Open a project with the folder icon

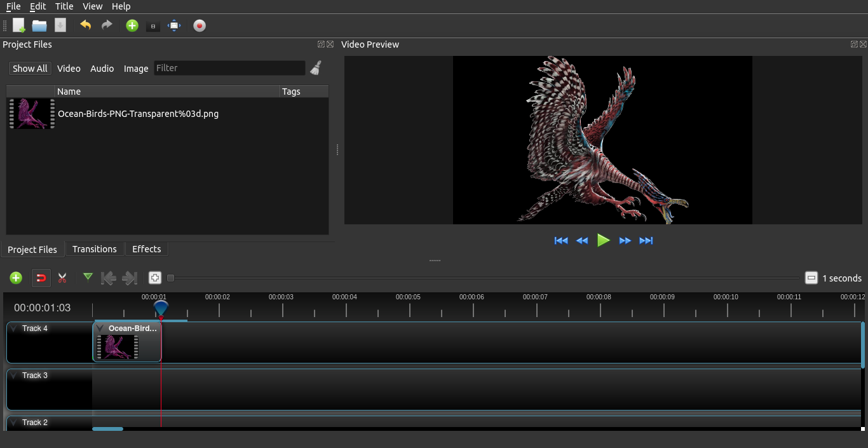(x=39, y=25)
